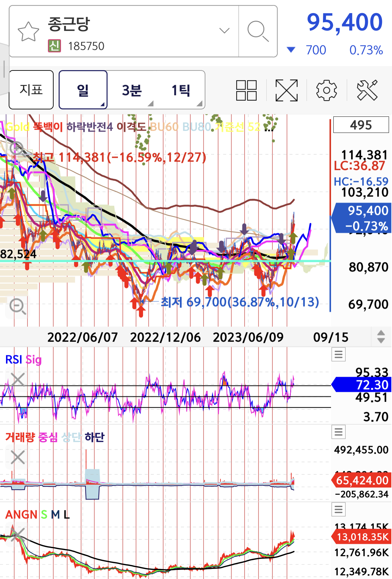Click the 65,424.00 volume value tag
Image resolution: width=392 pixels, height=579 pixels.
pyautogui.click(x=362, y=480)
